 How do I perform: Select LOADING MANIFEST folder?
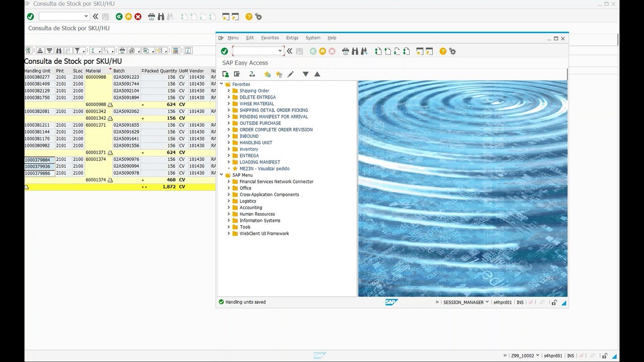pos(260,162)
